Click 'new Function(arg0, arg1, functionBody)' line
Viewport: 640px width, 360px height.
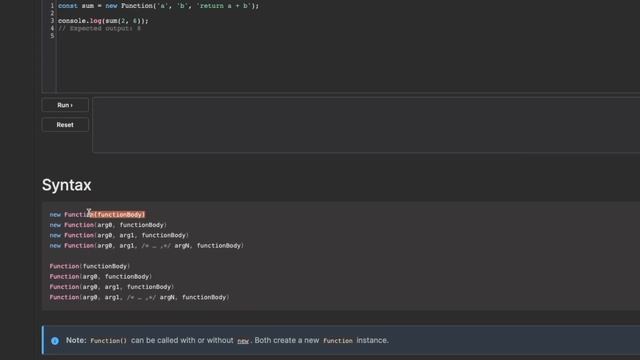tap(119, 236)
